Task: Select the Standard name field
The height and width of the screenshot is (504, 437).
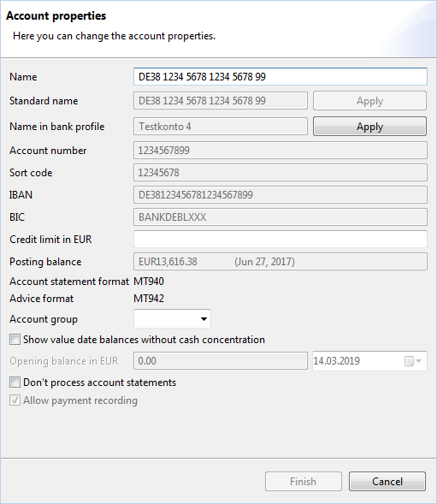Action: pyautogui.click(x=221, y=101)
